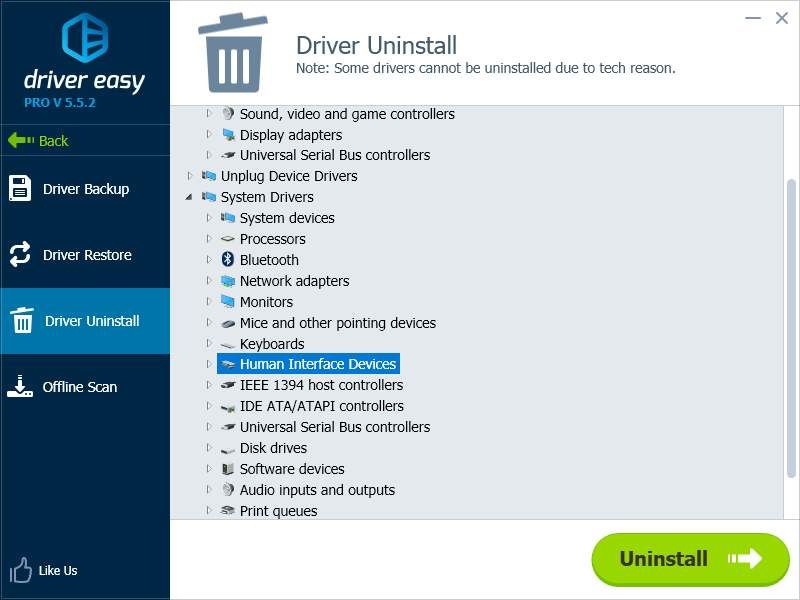Click the Monitors category icon
Image resolution: width=800 pixels, height=600 pixels.
pyautogui.click(x=228, y=302)
